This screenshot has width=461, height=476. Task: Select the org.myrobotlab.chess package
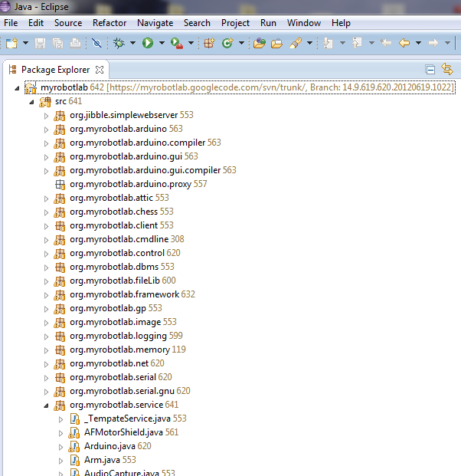click(x=114, y=212)
